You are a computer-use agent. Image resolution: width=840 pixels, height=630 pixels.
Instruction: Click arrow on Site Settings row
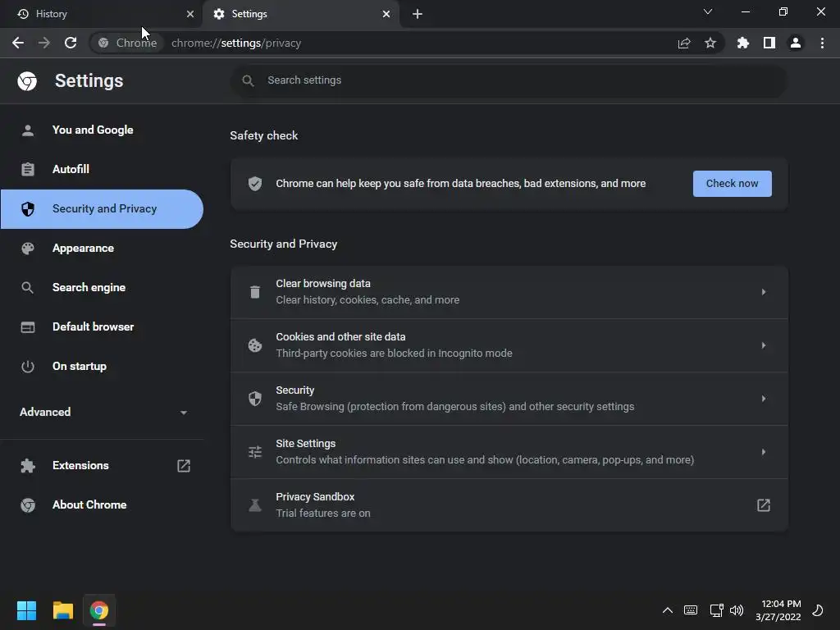click(764, 452)
